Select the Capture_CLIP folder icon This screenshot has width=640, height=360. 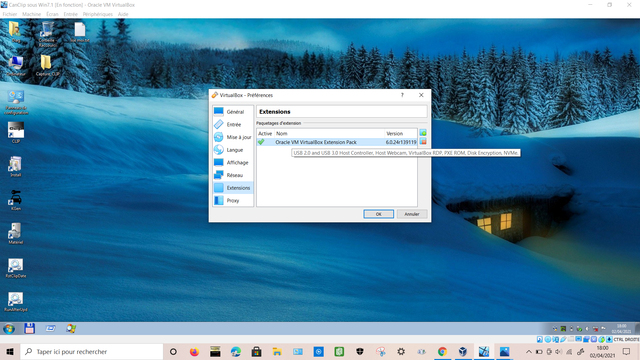click(x=47, y=65)
